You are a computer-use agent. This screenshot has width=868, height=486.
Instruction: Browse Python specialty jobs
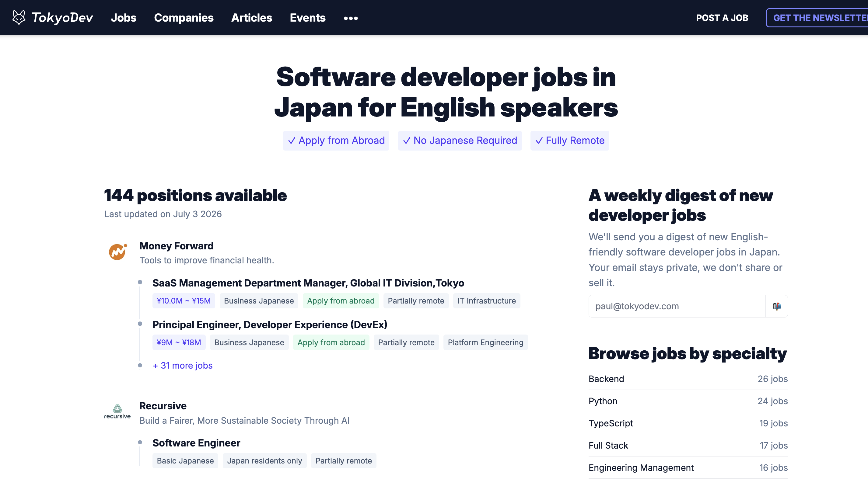[x=688, y=401]
